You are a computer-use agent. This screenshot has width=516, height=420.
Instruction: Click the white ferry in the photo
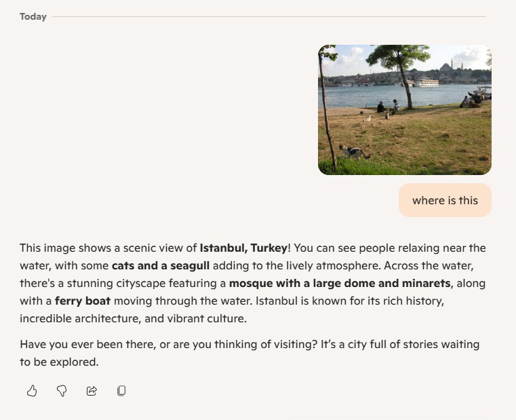(x=426, y=82)
